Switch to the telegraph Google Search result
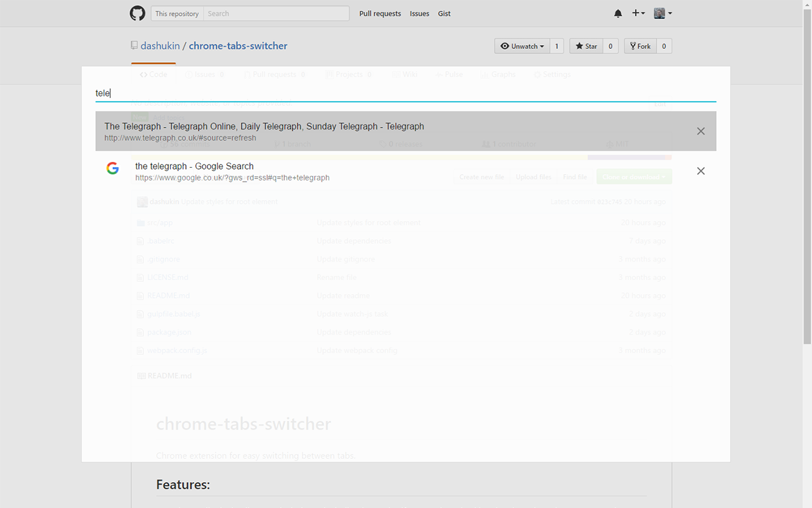 click(x=406, y=171)
